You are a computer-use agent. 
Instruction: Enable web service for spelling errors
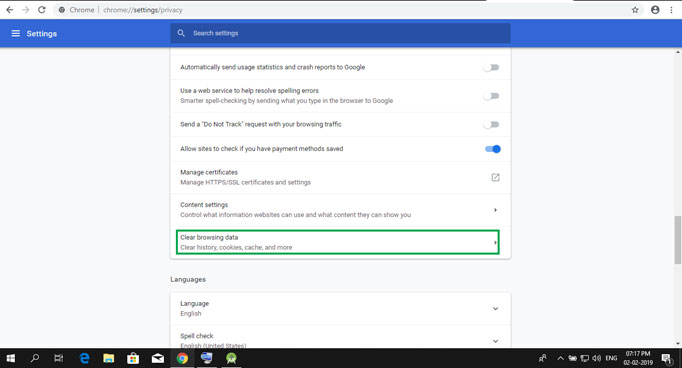491,96
